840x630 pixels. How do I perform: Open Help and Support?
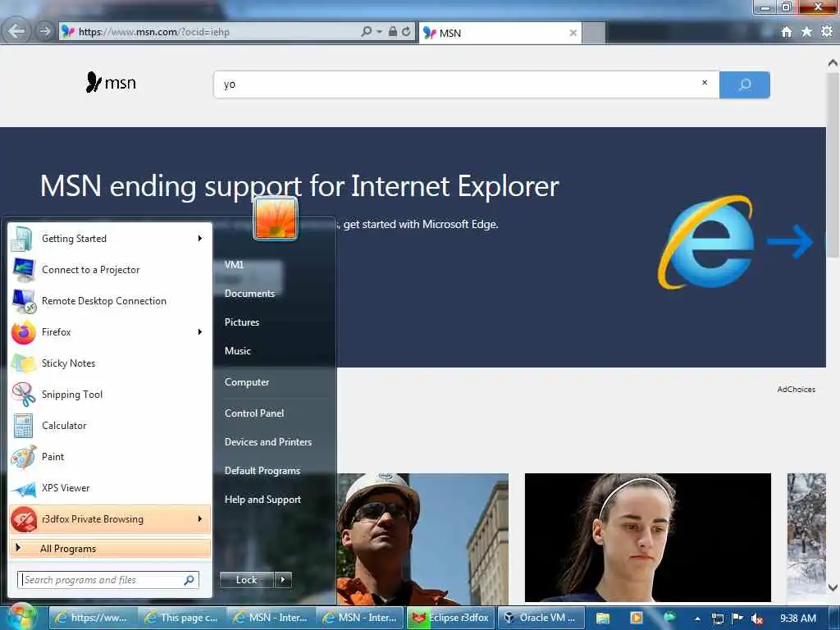pyautogui.click(x=262, y=500)
